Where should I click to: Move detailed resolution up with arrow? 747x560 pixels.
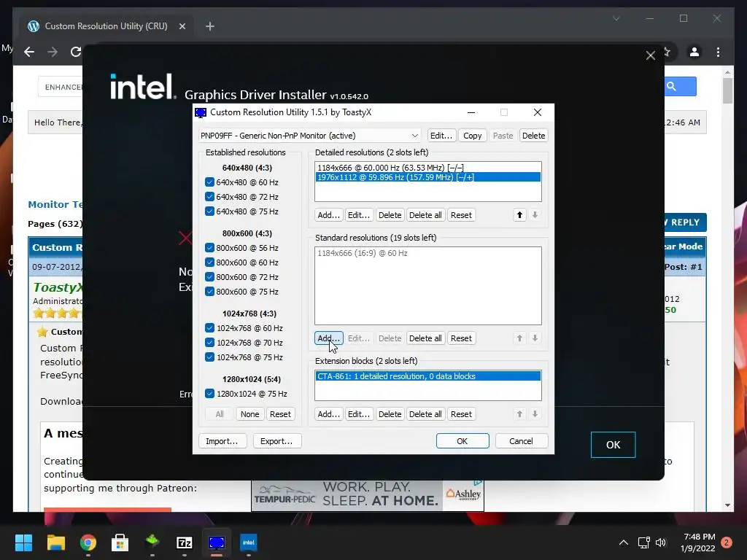(x=519, y=215)
